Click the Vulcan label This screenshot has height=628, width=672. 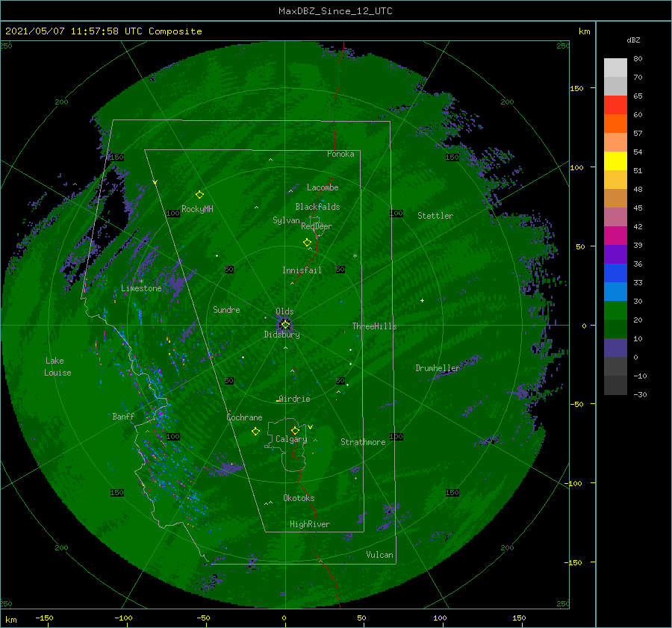coord(379,555)
